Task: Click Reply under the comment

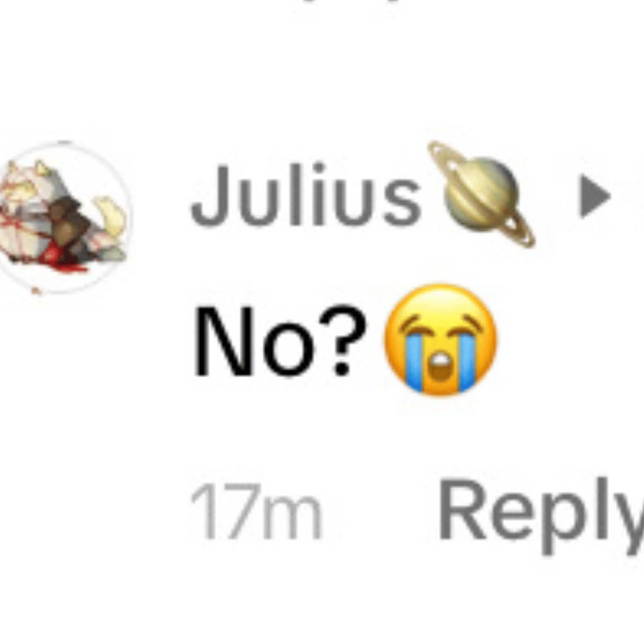Action: pos(541,510)
